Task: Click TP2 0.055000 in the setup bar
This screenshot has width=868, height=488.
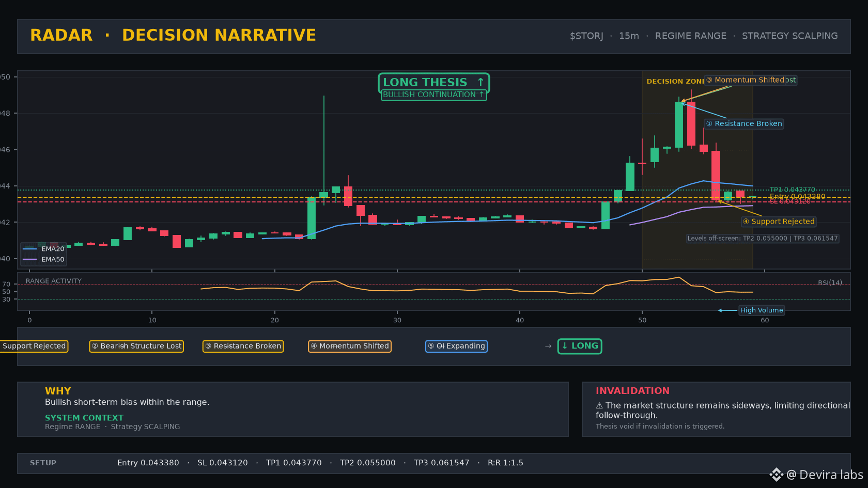Action: pyautogui.click(x=368, y=463)
